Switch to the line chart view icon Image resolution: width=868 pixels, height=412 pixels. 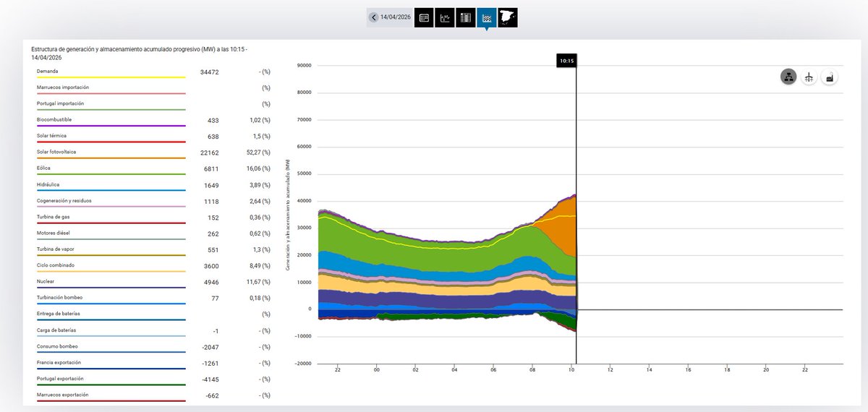(445, 17)
